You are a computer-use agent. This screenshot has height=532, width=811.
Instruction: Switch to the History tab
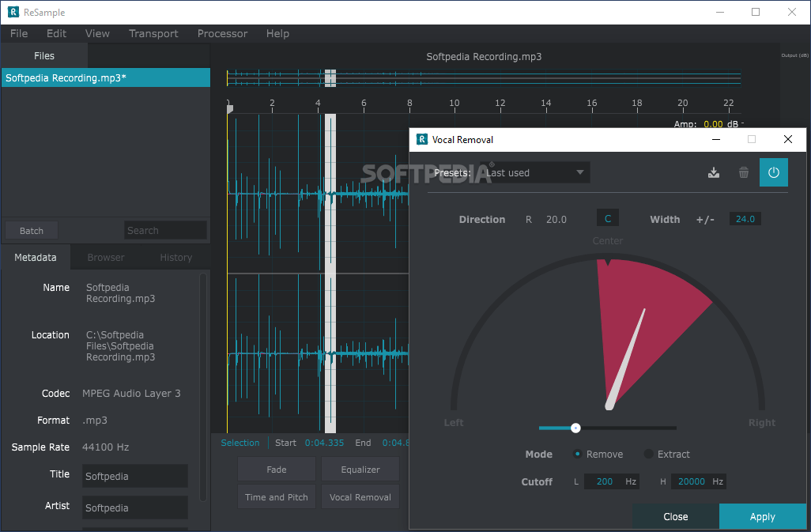[175, 257]
